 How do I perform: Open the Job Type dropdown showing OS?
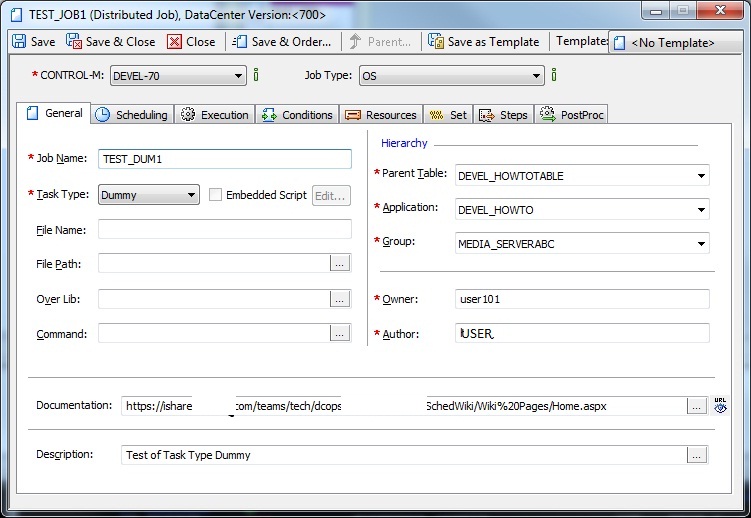[x=452, y=76]
